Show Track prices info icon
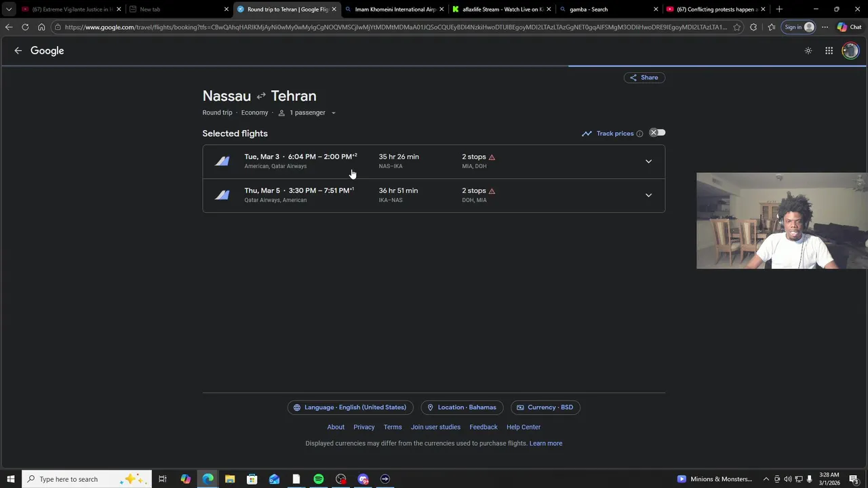 coord(639,134)
